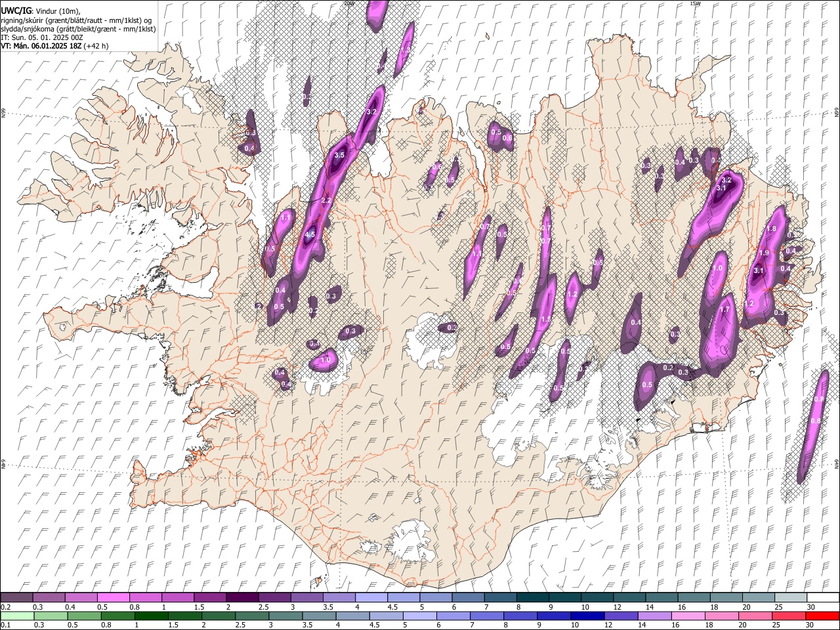
Task: Click the "Vindur (10m)" title text
Action: point(58,10)
